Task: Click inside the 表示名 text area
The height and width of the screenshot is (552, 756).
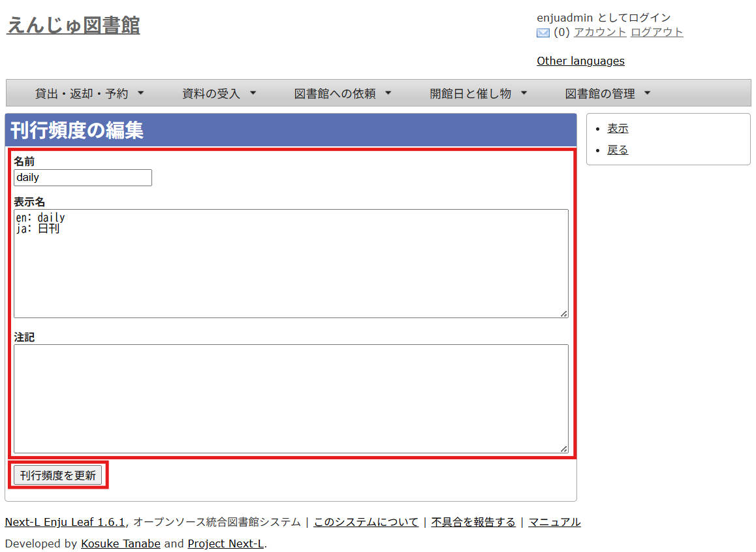Action: [x=291, y=263]
